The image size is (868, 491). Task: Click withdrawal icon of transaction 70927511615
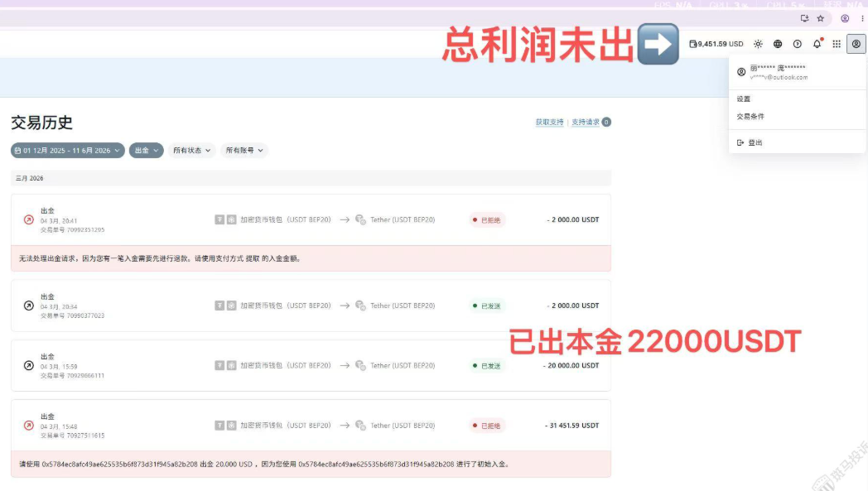(x=29, y=426)
